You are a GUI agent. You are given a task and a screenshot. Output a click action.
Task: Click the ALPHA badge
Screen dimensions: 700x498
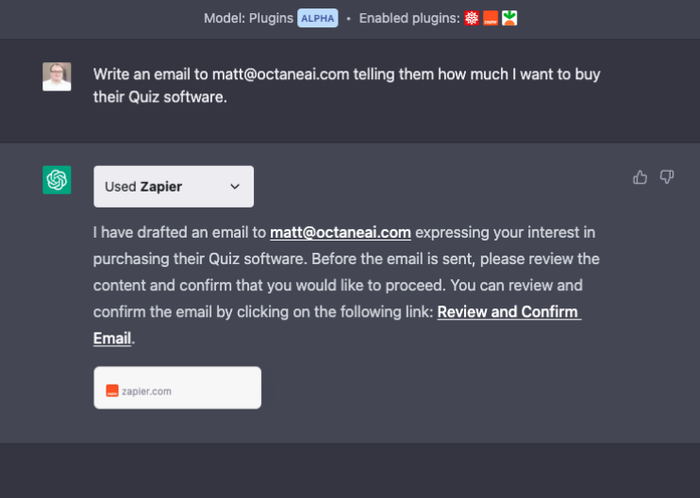tap(317, 18)
